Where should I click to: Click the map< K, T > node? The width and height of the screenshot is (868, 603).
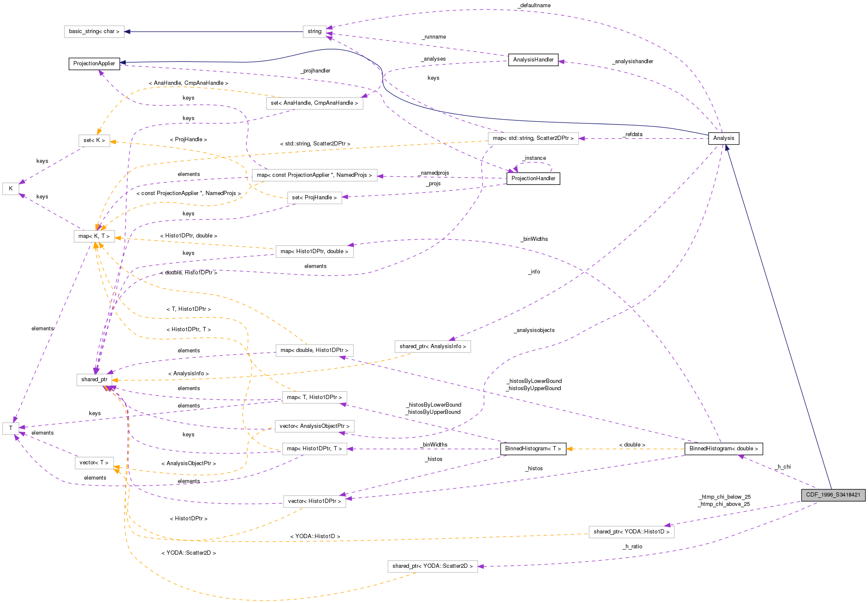pyautogui.click(x=94, y=236)
